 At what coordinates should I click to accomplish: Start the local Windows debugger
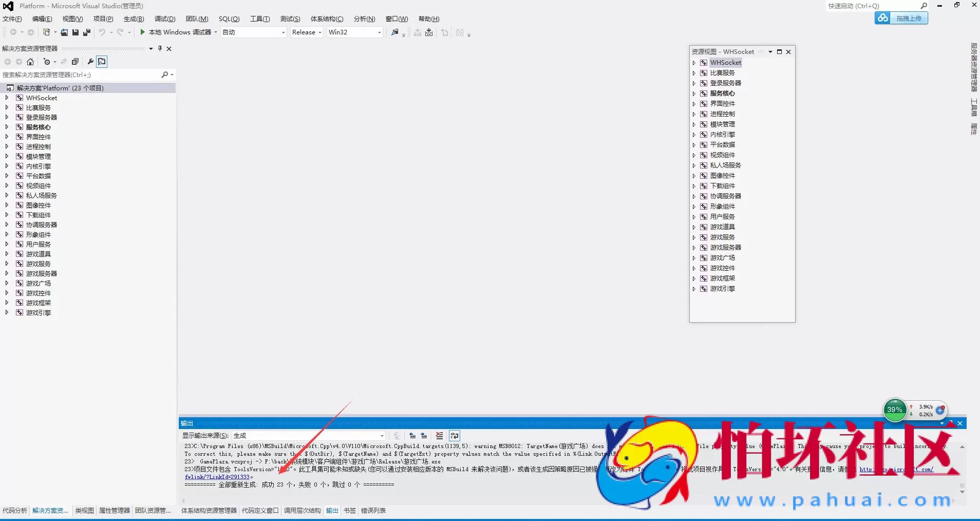pyautogui.click(x=143, y=32)
